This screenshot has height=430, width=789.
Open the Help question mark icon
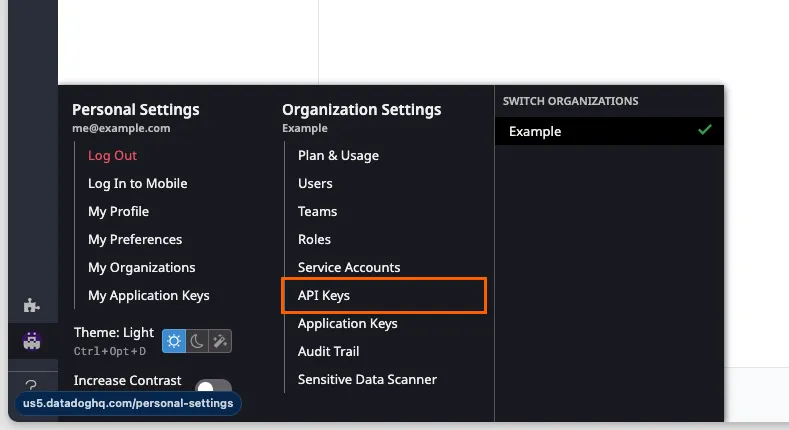click(31, 386)
